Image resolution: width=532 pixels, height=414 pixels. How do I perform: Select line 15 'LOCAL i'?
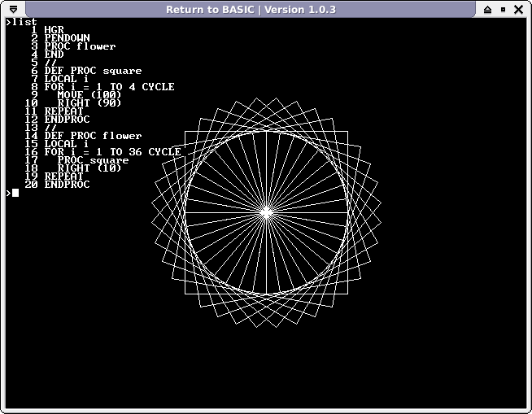point(56,144)
